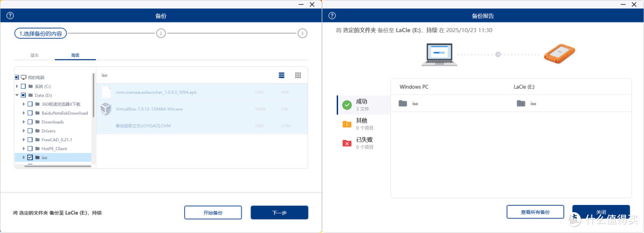The width and height of the screenshot is (644, 233).
Task: Open the help icon in the 备份报告 window
Action: tap(332, 16)
